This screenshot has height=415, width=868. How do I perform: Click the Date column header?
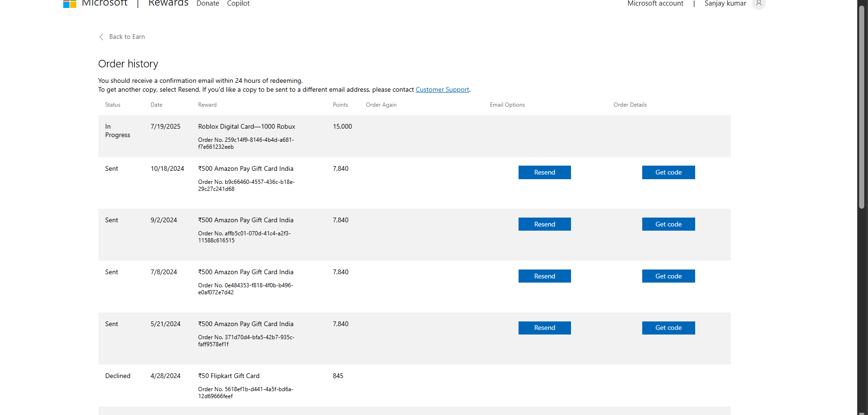(x=156, y=105)
